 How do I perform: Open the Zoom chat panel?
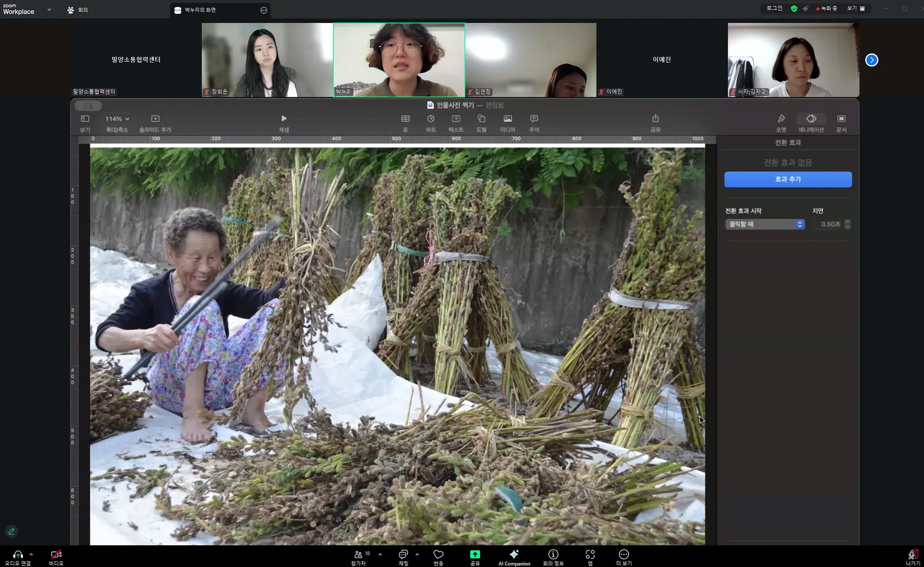pos(403,555)
